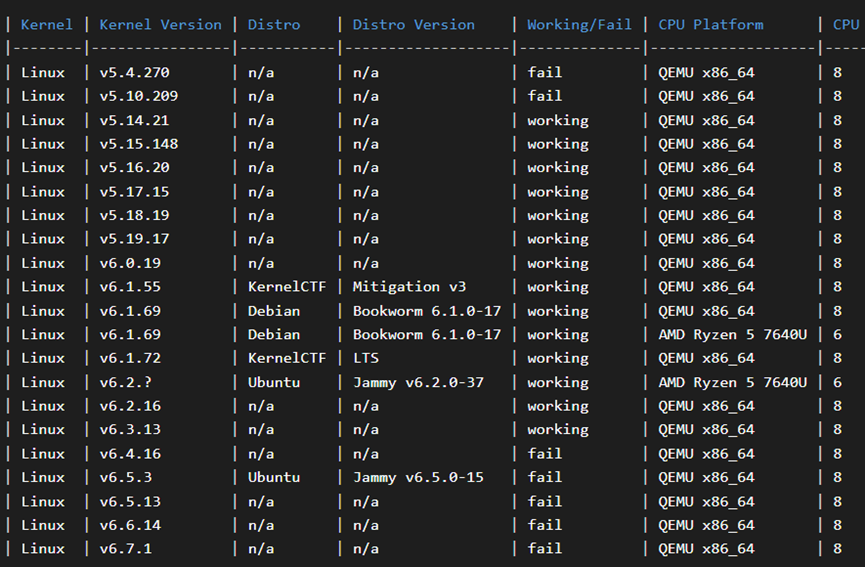Select Ubuntu in the v6.5.3 row
The image size is (865, 567).
(274, 477)
